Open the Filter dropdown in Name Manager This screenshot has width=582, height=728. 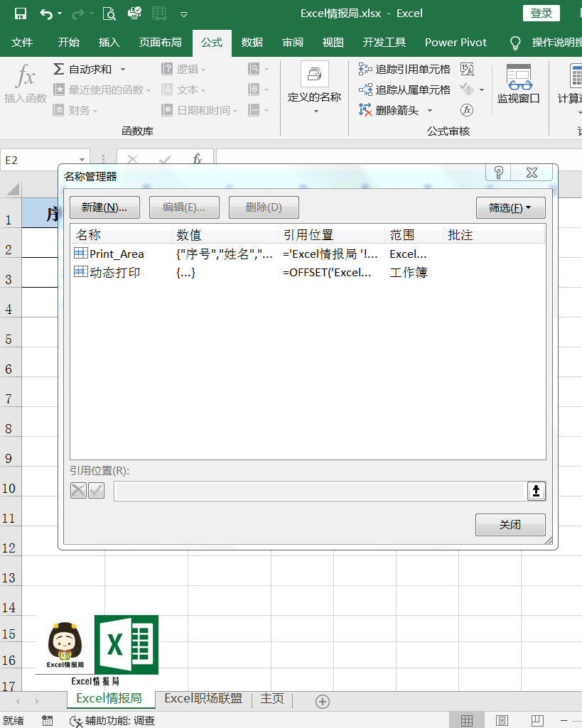coord(510,207)
